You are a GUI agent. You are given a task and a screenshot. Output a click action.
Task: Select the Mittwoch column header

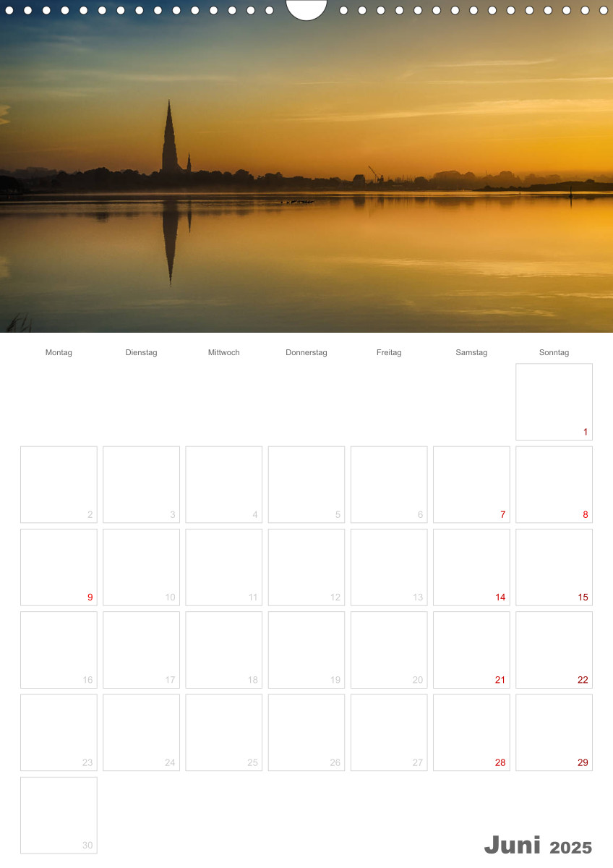[x=224, y=352]
